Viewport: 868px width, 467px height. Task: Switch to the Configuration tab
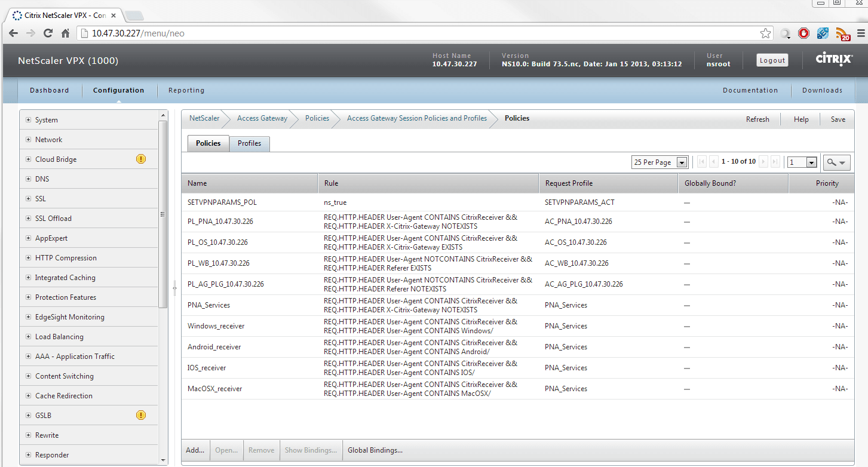pyautogui.click(x=118, y=90)
